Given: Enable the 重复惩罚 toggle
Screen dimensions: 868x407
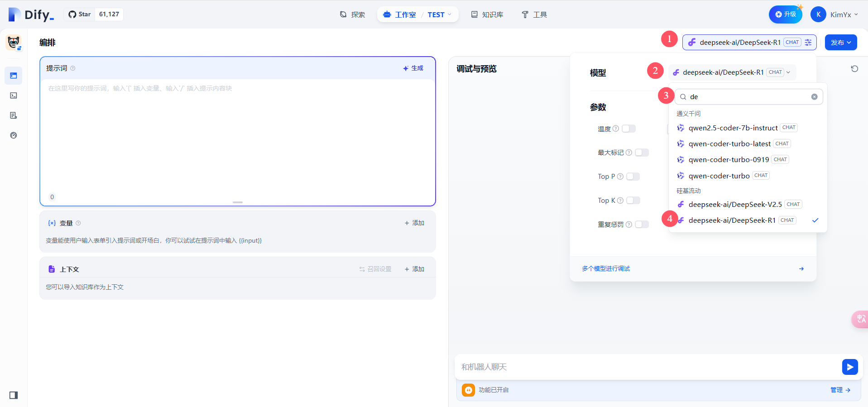Looking at the screenshot, I should coord(642,225).
